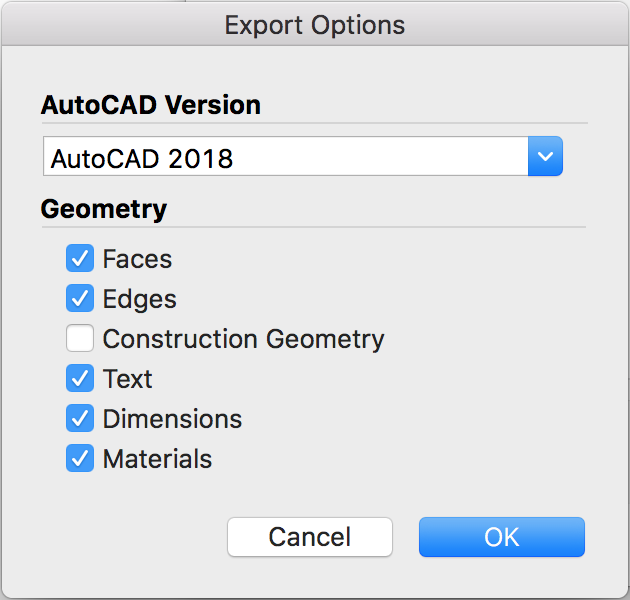Expand the AutoCAD version dropdown arrow
This screenshot has height=600, width=630.
tap(545, 157)
